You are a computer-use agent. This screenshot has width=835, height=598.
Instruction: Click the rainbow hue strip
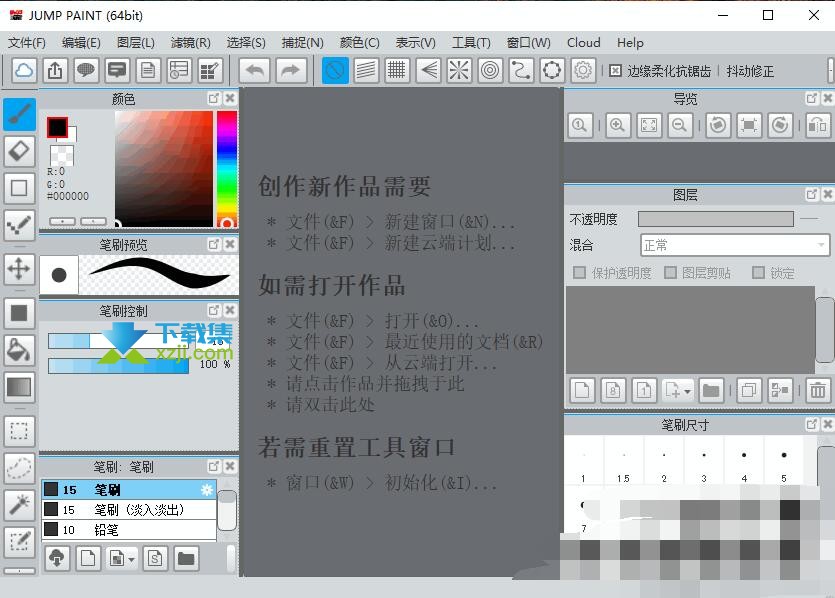pos(227,169)
